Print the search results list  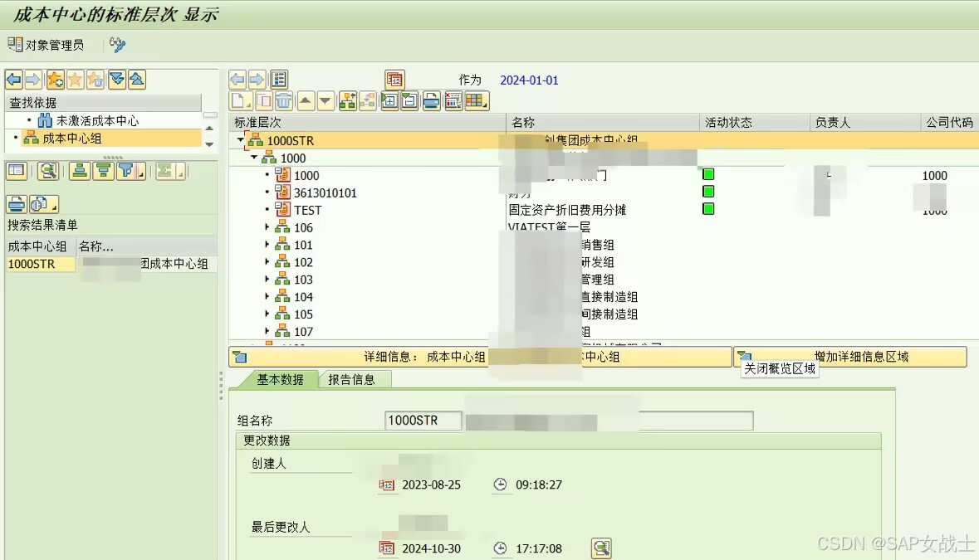[17, 204]
